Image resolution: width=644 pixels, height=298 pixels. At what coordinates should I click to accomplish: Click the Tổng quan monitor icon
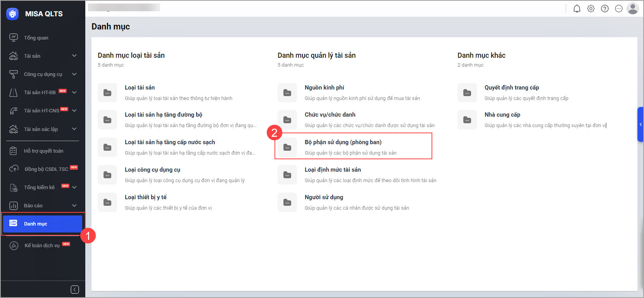tap(14, 38)
